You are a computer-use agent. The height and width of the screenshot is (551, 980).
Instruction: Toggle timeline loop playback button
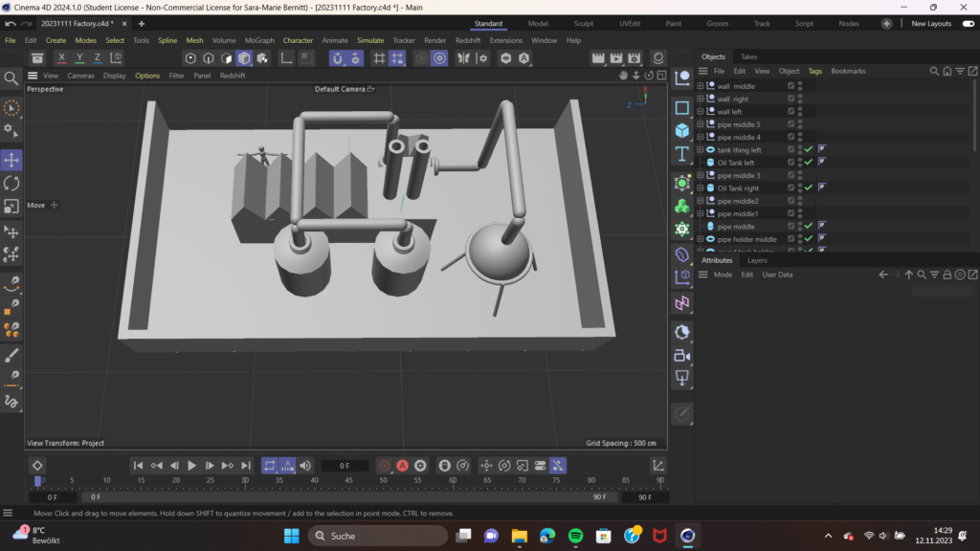pos(269,466)
